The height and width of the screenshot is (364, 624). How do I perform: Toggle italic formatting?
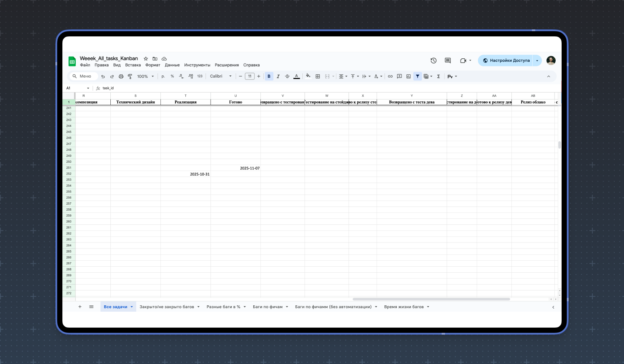(278, 77)
